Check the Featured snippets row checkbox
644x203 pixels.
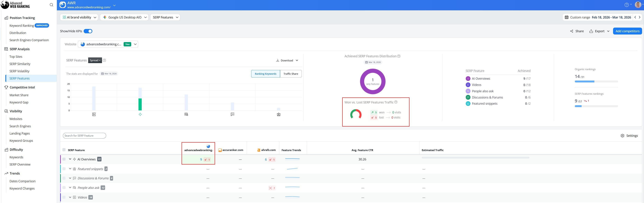click(x=64, y=169)
